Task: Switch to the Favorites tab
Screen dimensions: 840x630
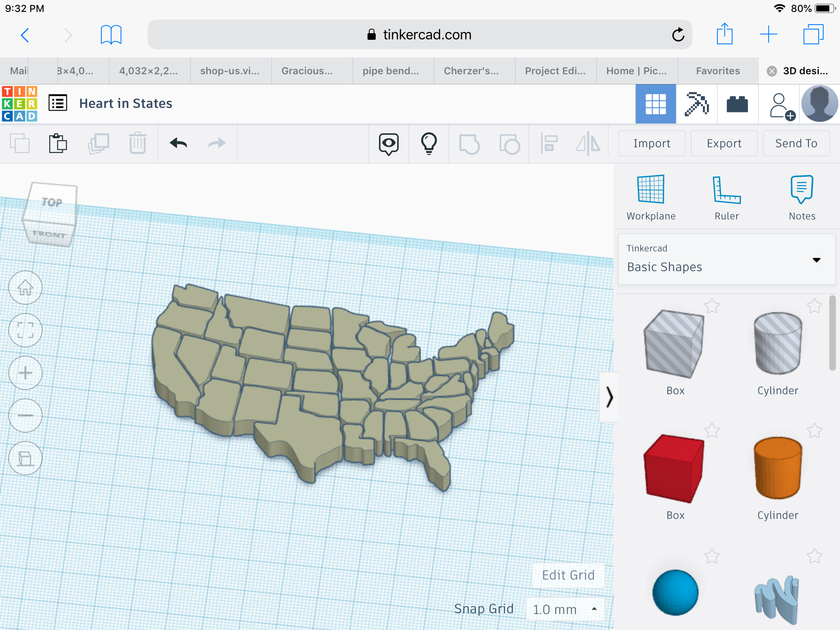Action: 718,71
